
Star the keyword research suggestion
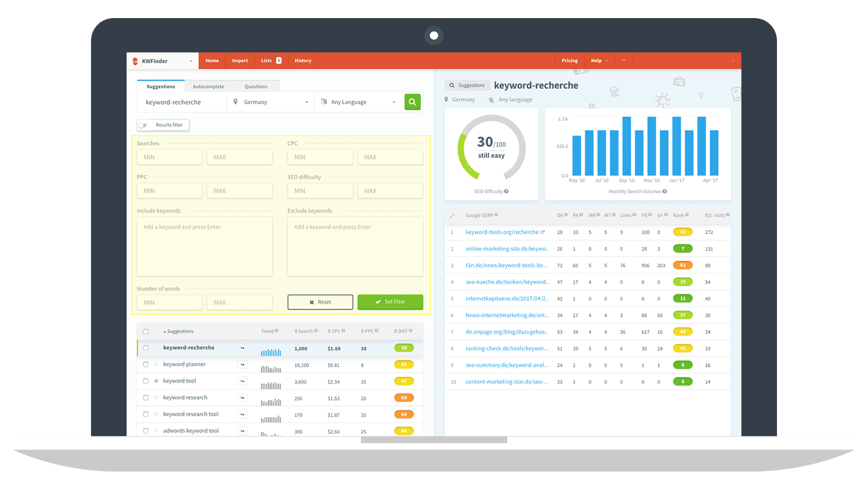tap(157, 397)
